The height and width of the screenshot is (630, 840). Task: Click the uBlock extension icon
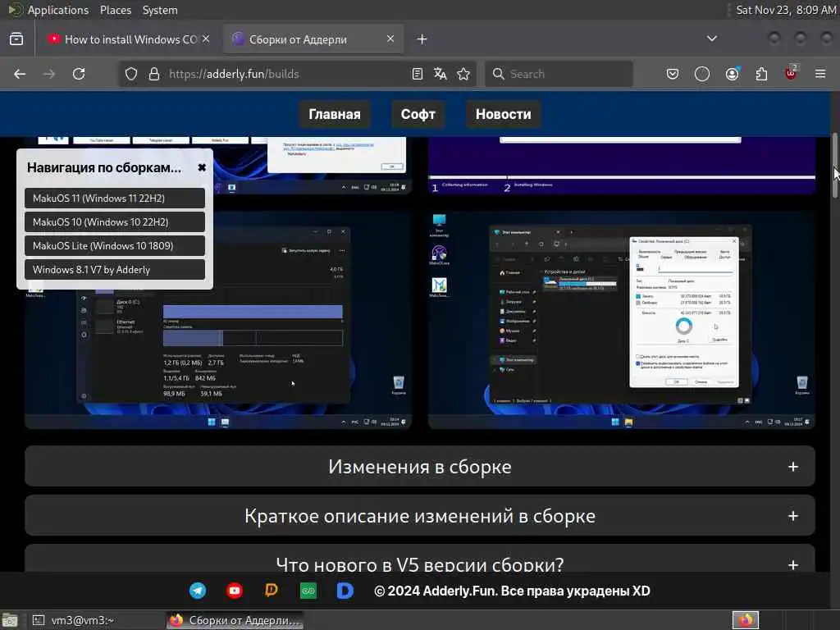tap(792, 73)
